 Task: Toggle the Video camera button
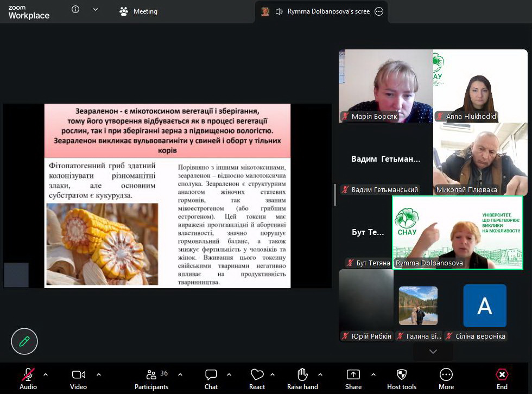pyautogui.click(x=78, y=375)
